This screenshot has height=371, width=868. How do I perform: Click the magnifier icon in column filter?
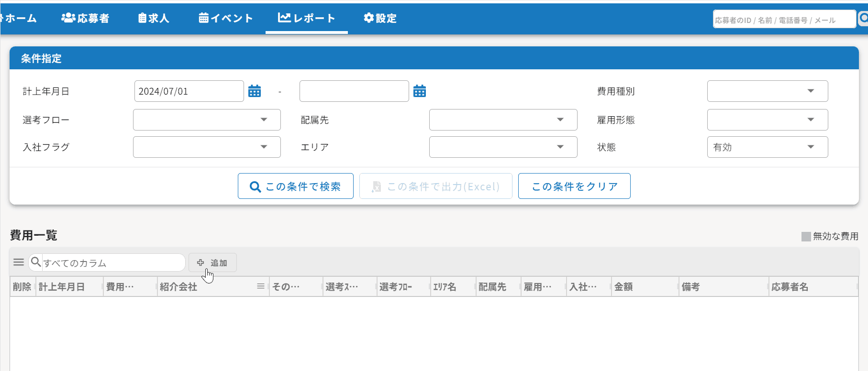pos(36,262)
